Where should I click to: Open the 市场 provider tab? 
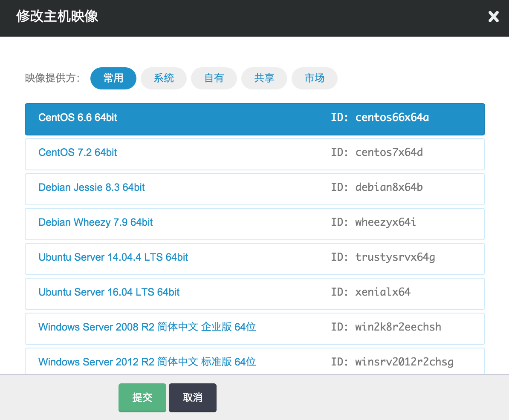[x=315, y=78]
